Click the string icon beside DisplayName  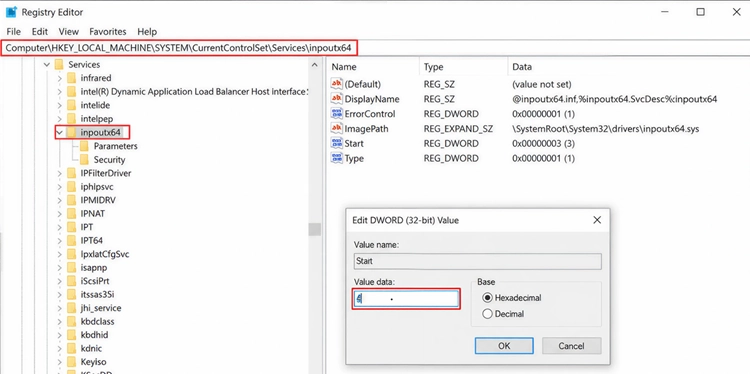click(337, 99)
